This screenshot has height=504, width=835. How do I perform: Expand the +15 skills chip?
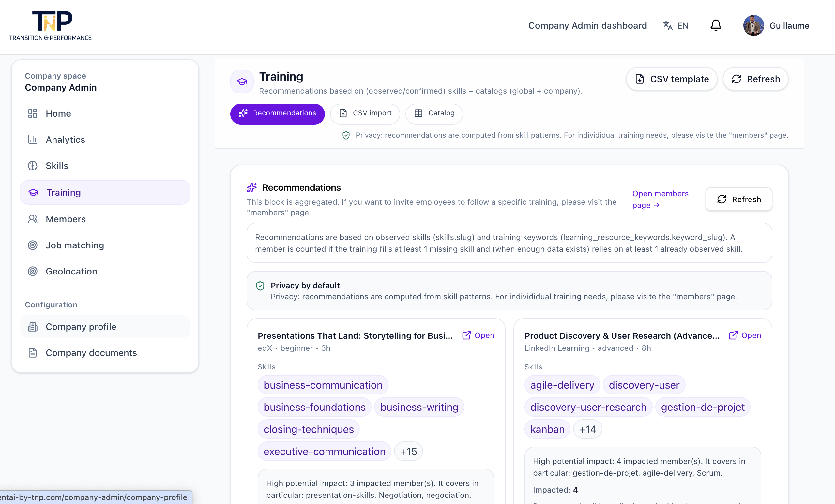point(408,452)
